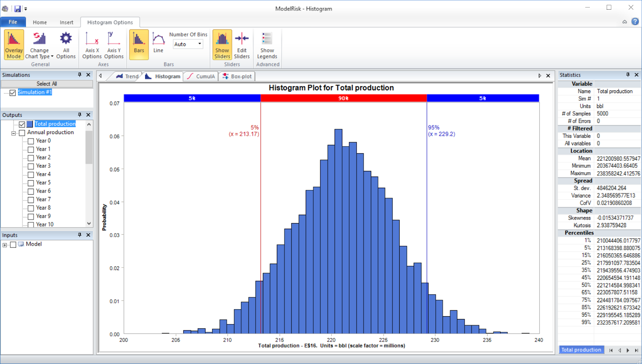Collapse the Annual production tree node

(x=13, y=132)
